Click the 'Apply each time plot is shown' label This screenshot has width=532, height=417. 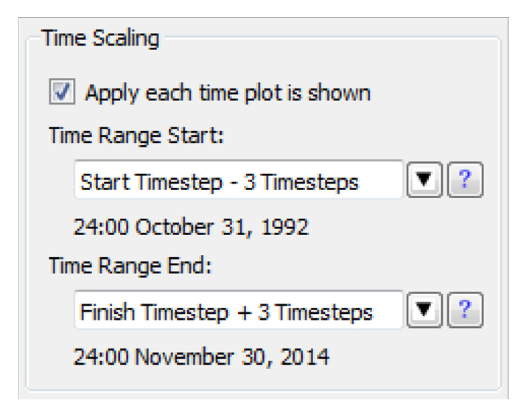pos(228,94)
